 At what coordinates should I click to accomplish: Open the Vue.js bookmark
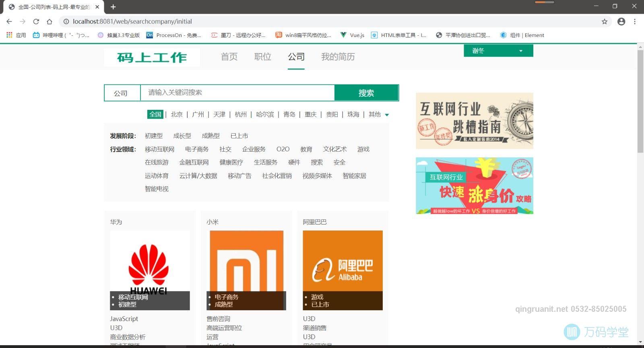[x=352, y=35]
